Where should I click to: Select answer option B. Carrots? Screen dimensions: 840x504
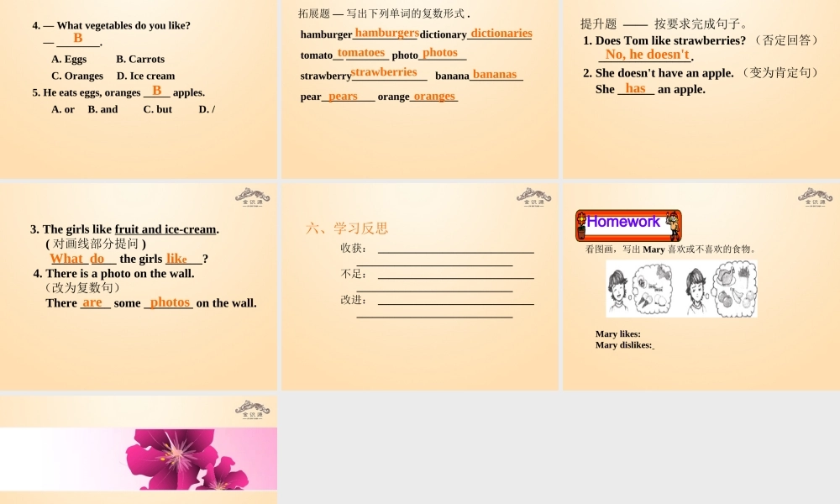(140, 60)
